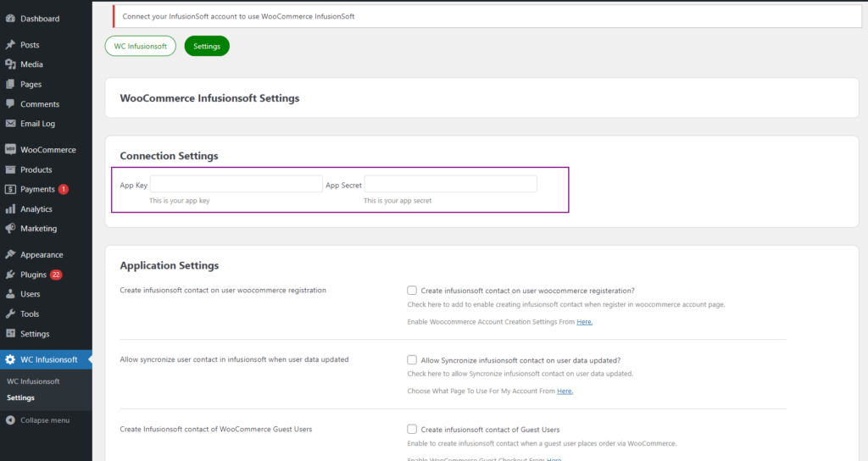Viewport: 868px width, 461px height.
Task: Check Create infusionsoft contact of Guest Users
Action: click(x=412, y=429)
